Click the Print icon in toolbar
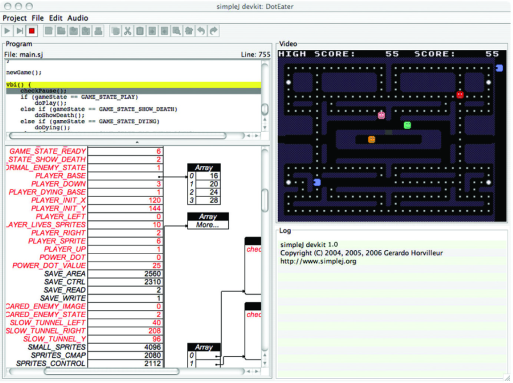The image size is (513, 383). 98,31
